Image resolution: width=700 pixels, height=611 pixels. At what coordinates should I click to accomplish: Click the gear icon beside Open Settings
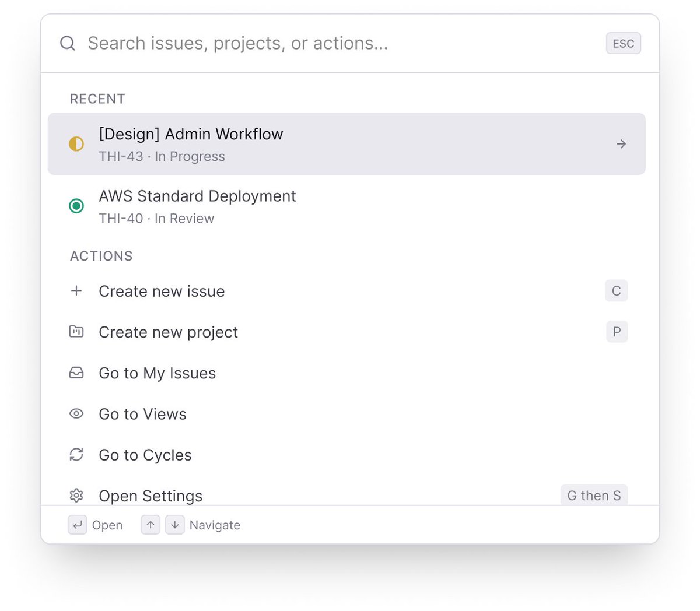pyautogui.click(x=76, y=496)
